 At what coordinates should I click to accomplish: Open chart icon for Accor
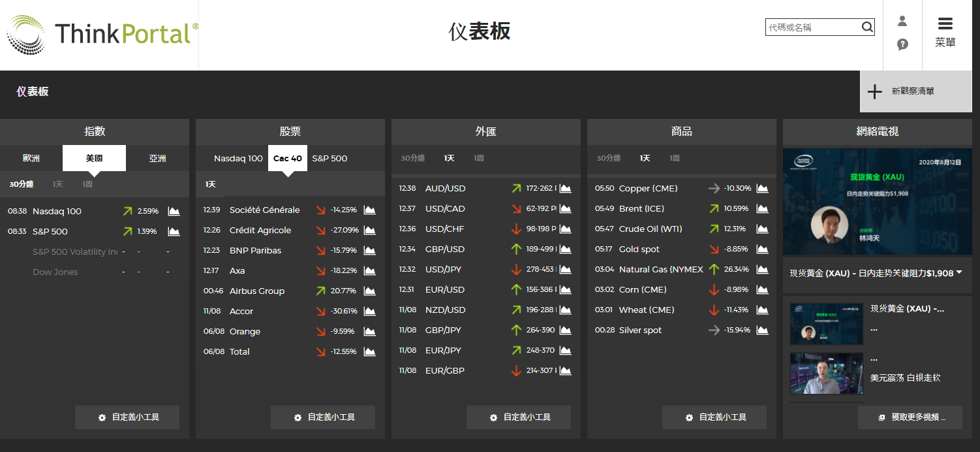pyautogui.click(x=369, y=311)
